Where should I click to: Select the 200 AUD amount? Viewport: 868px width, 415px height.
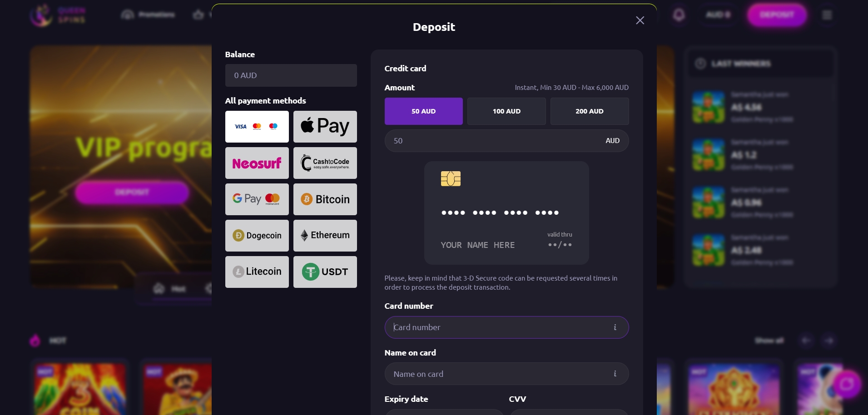coord(590,111)
